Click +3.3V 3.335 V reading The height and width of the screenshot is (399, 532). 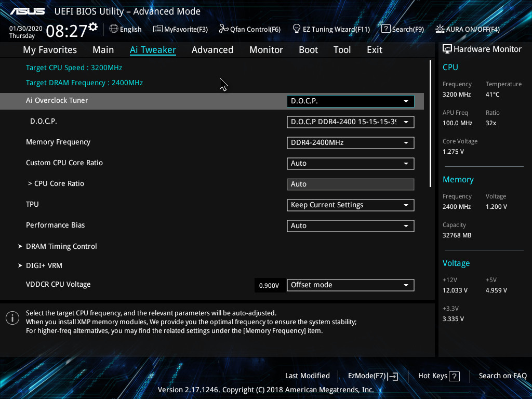[x=453, y=319]
